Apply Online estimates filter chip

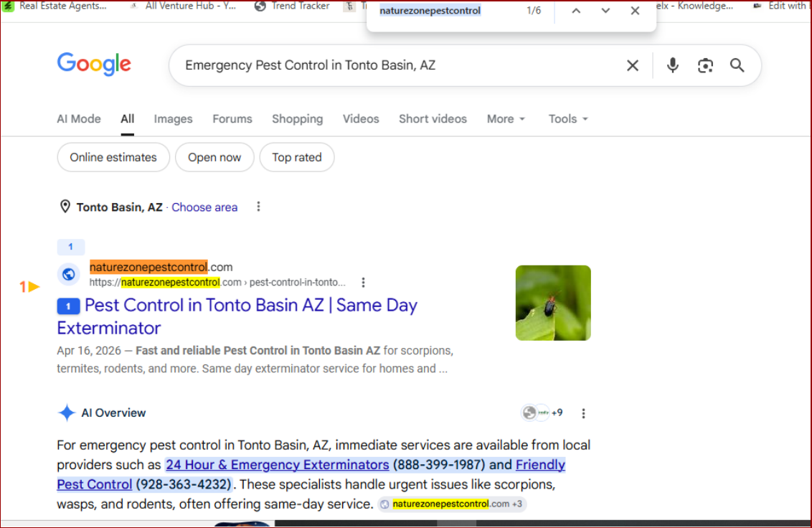coord(113,157)
